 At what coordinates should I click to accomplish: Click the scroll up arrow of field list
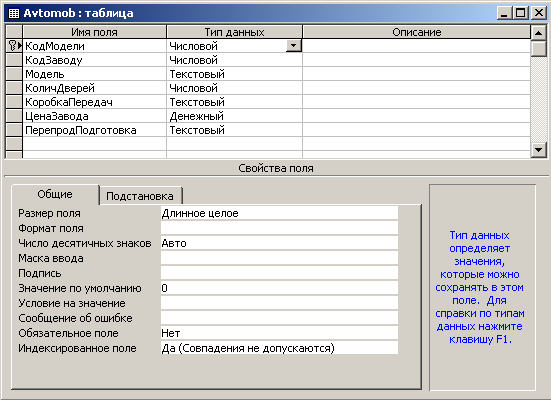click(x=538, y=33)
